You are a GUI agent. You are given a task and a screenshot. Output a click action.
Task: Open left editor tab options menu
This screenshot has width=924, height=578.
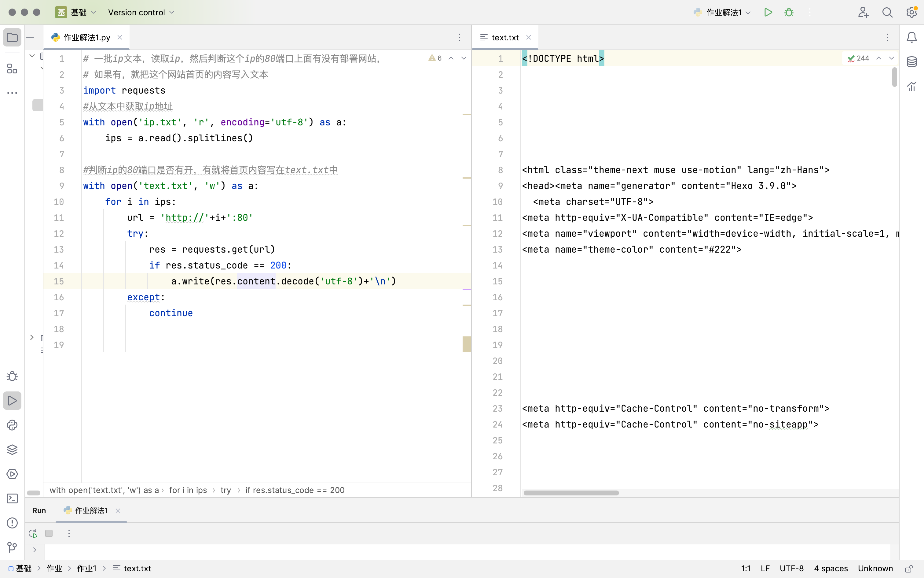tap(459, 37)
